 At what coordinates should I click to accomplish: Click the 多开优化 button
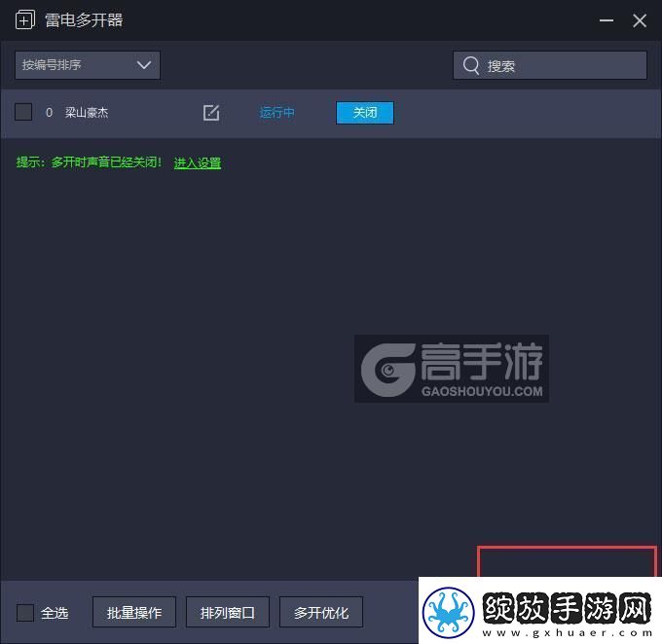pyautogui.click(x=321, y=612)
